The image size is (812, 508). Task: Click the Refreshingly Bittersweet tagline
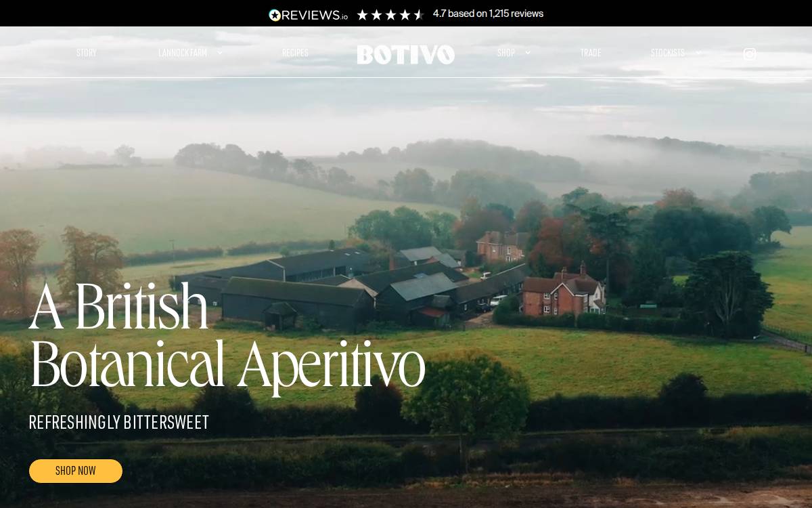coord(119,423)
